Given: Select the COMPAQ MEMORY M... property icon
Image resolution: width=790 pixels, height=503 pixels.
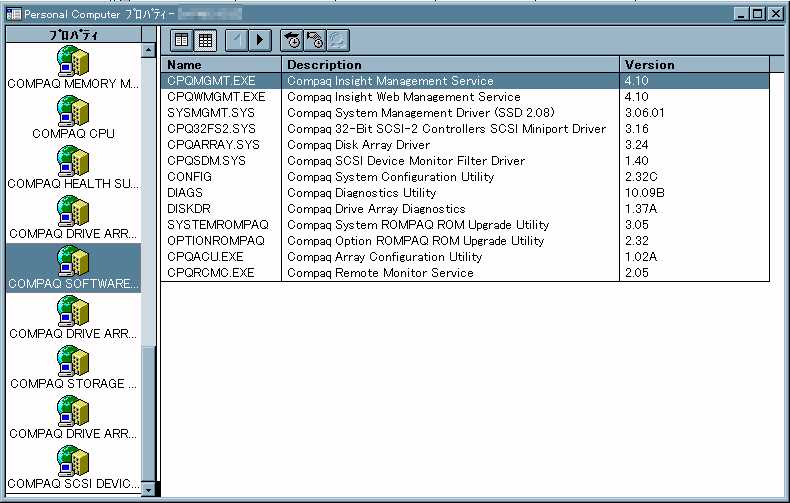Looking at the screenshot, I should click(x=73, y=68).
